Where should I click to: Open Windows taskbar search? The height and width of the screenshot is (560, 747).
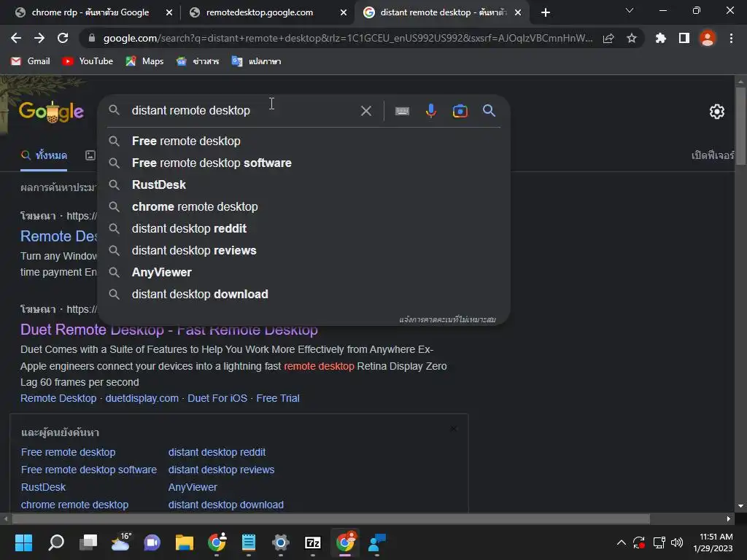tap(55, 542)
